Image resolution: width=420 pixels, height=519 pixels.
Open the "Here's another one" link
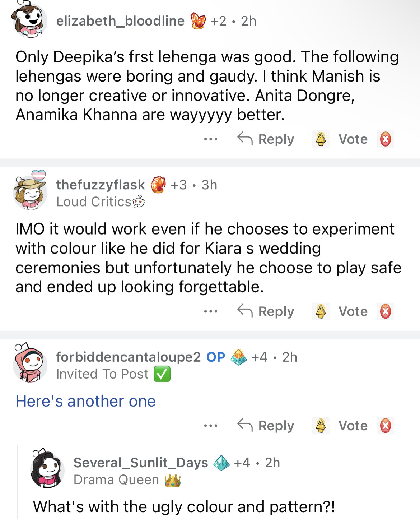click(x=85, y=401)
